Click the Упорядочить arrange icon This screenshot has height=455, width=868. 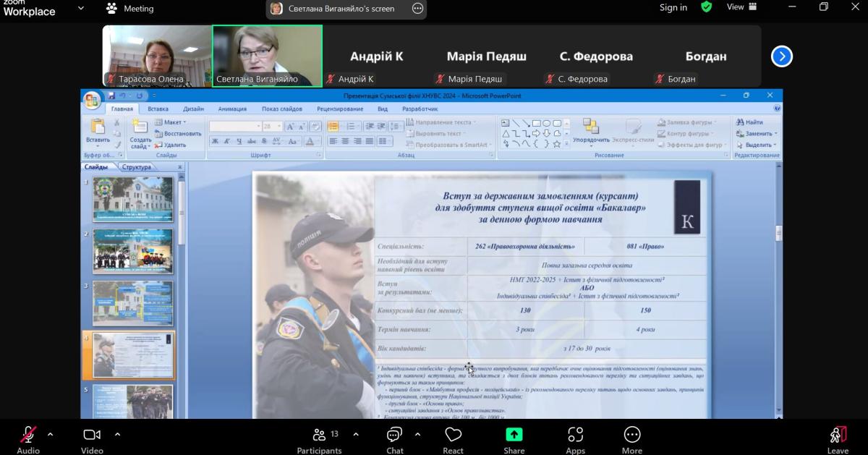click(591, 126)
